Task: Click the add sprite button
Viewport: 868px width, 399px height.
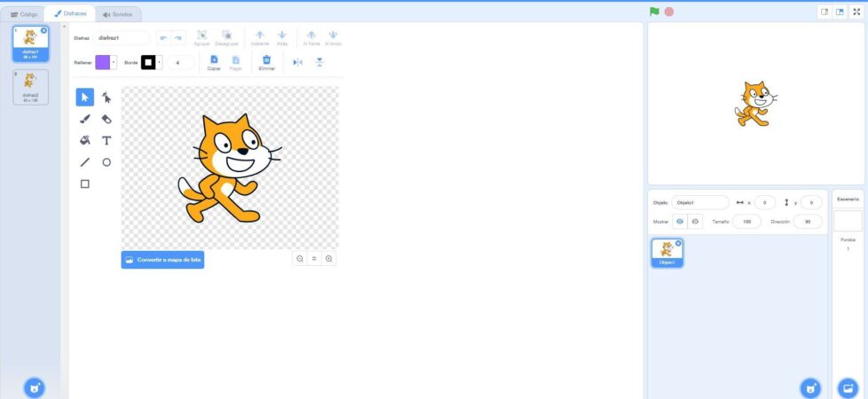Action: click(x=810, y=388)
